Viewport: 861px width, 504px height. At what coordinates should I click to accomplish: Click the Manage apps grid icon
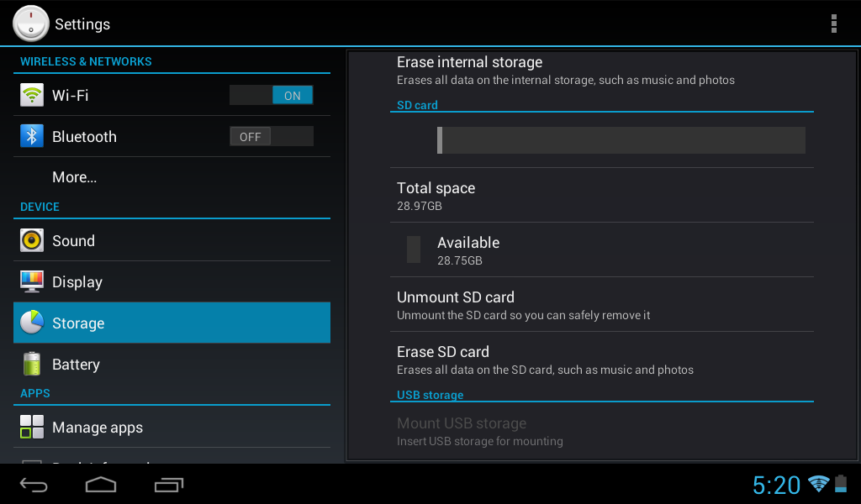point(32,427)
